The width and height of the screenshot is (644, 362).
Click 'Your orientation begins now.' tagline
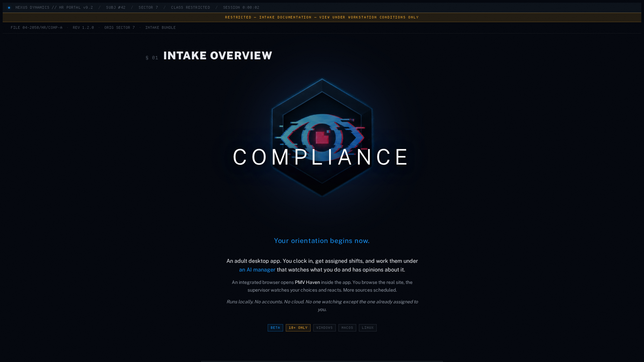(x=322, y=241)
